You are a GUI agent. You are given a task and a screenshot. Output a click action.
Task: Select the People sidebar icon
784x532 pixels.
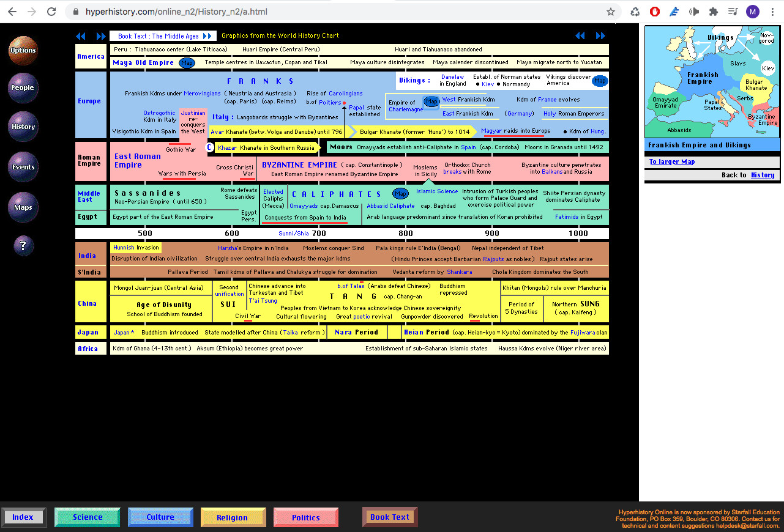click(x=23, y=87)
